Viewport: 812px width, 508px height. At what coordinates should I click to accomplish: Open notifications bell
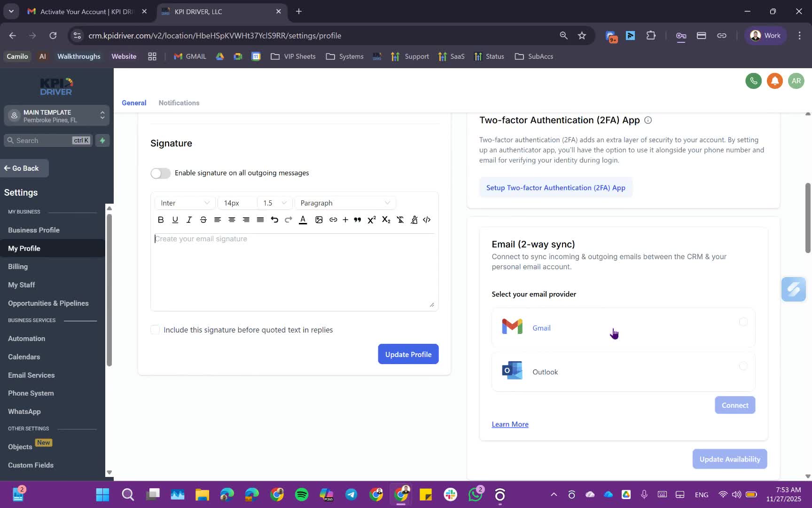[x=775, y=81]
